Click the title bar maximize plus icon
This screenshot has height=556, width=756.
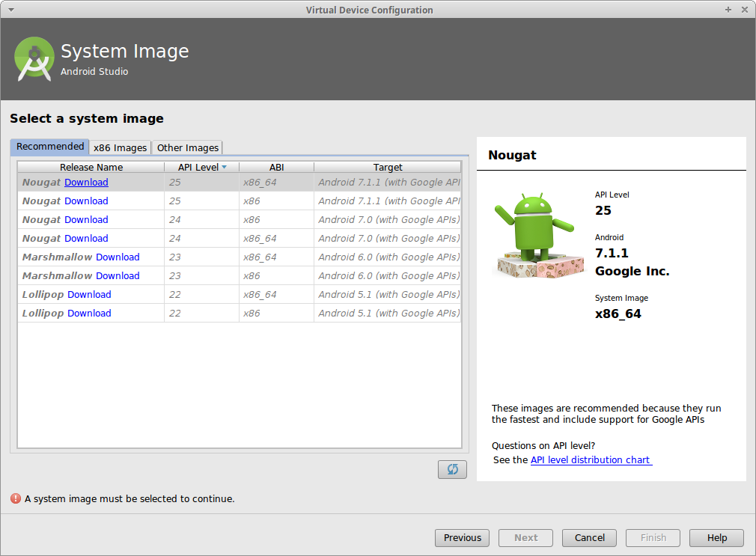coord(728,10)
